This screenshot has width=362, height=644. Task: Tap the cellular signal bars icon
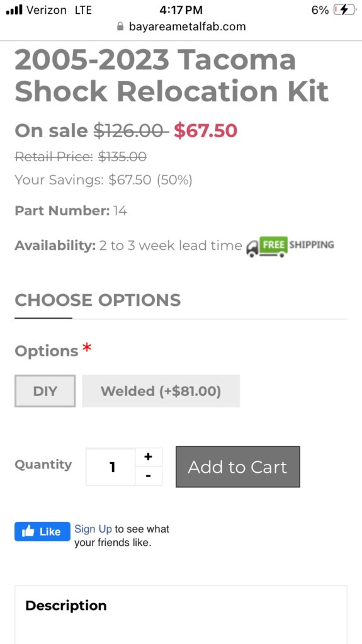(x=14, y=10)
